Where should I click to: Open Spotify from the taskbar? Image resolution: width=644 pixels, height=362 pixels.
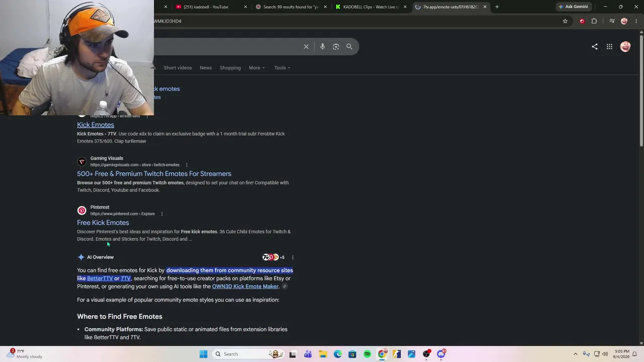coord(367,354)
